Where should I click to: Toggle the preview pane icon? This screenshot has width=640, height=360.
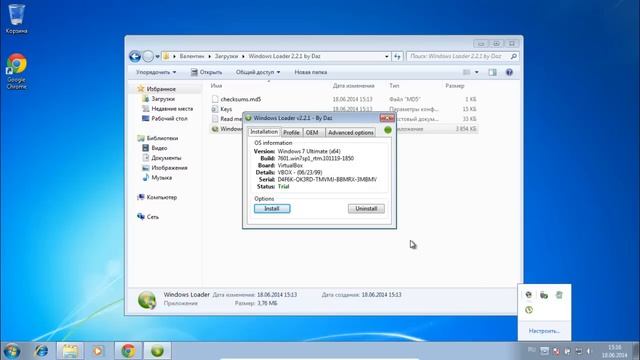point(493,72)
